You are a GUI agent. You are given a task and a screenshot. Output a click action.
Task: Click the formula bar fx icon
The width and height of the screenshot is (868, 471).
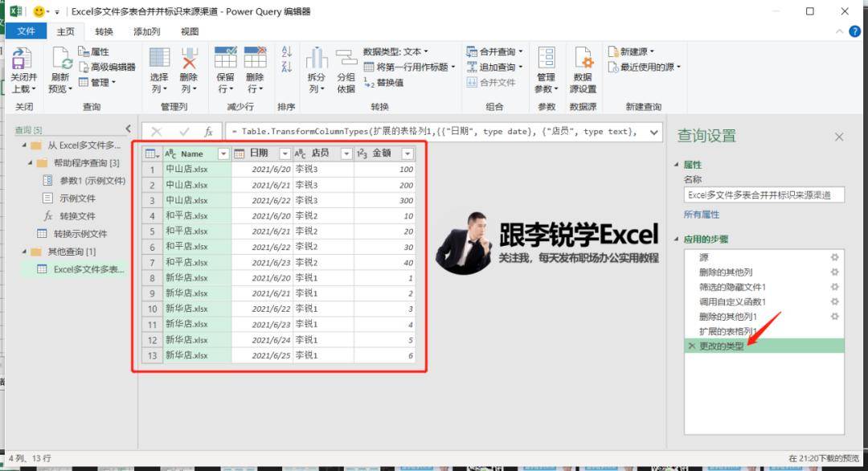coord(209,132)
